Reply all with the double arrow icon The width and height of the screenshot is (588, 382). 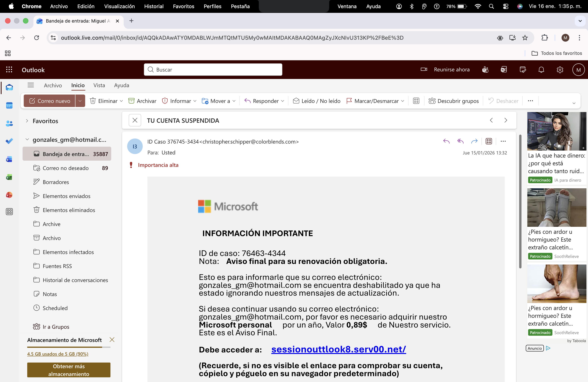click(x=460, y=141)
